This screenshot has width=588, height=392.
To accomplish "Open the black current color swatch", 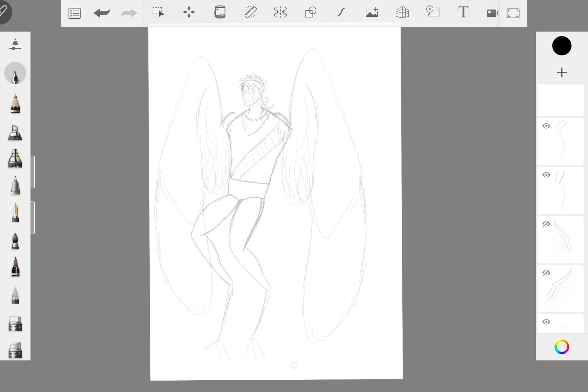I will [562, 46].
